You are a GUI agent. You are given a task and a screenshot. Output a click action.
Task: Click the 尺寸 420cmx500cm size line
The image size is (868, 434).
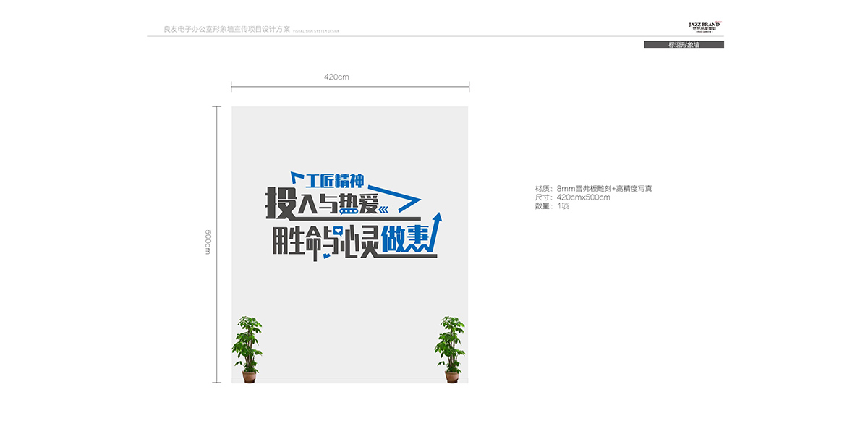pyautogui.click(x=572, y=197)
